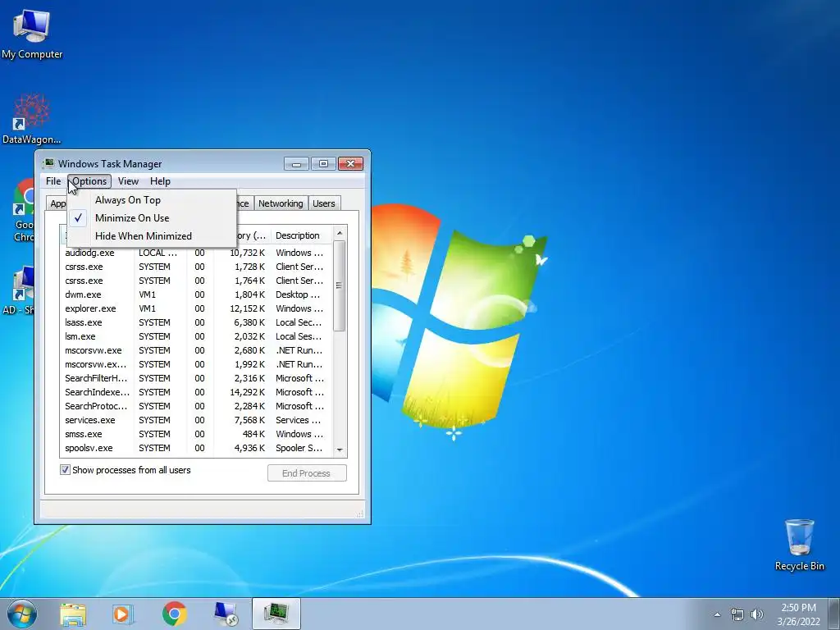The image size is (840, 630).
Task: Select the csrss.exe row using 1,728 K
Action: click(196, 267)
